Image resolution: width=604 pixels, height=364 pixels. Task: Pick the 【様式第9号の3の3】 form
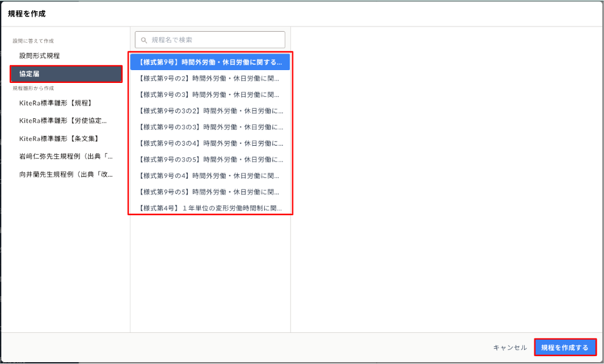(210, 127)
